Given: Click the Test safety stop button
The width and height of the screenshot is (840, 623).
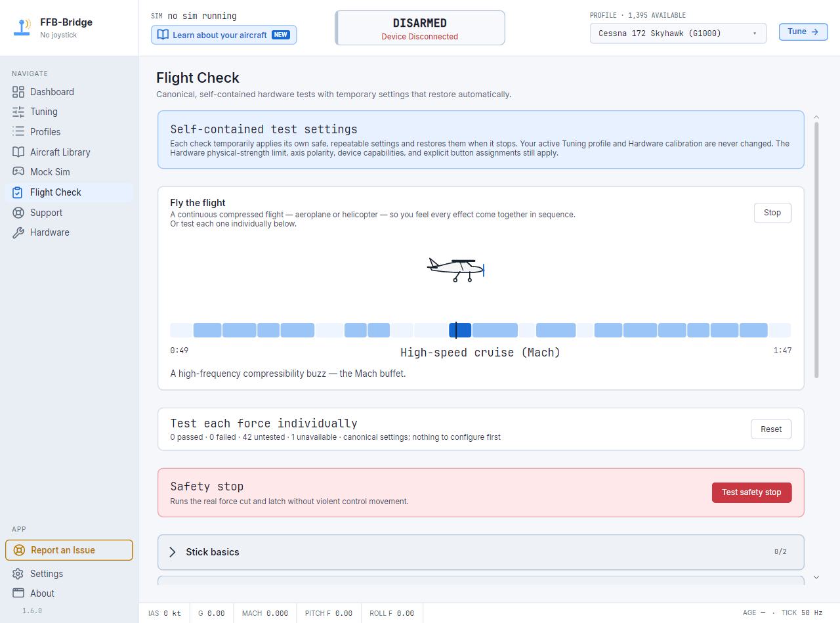Looking at the screenshot, I should 751,492.
